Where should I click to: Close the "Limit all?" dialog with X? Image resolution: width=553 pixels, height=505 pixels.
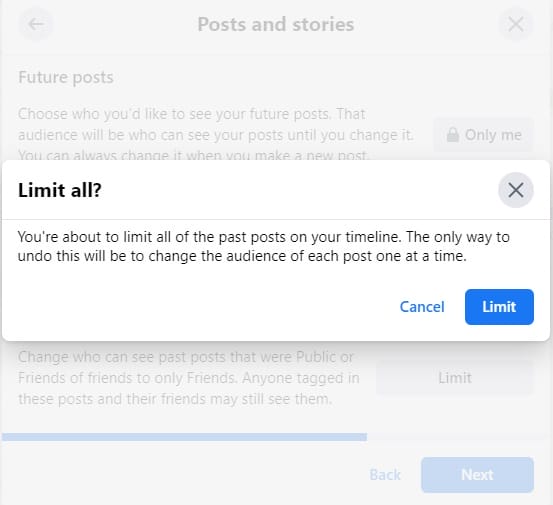tap(516, 190)
